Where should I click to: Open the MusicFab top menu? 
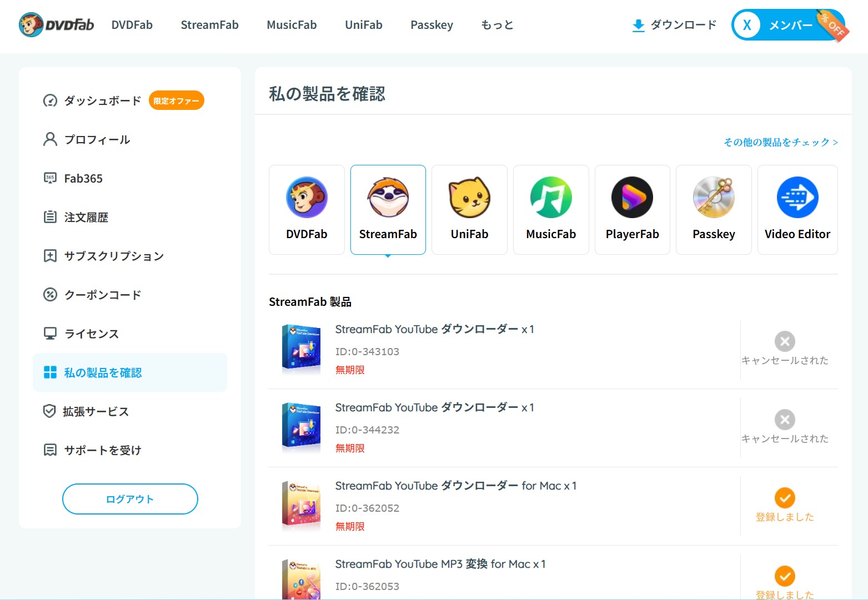coord(292,25)
